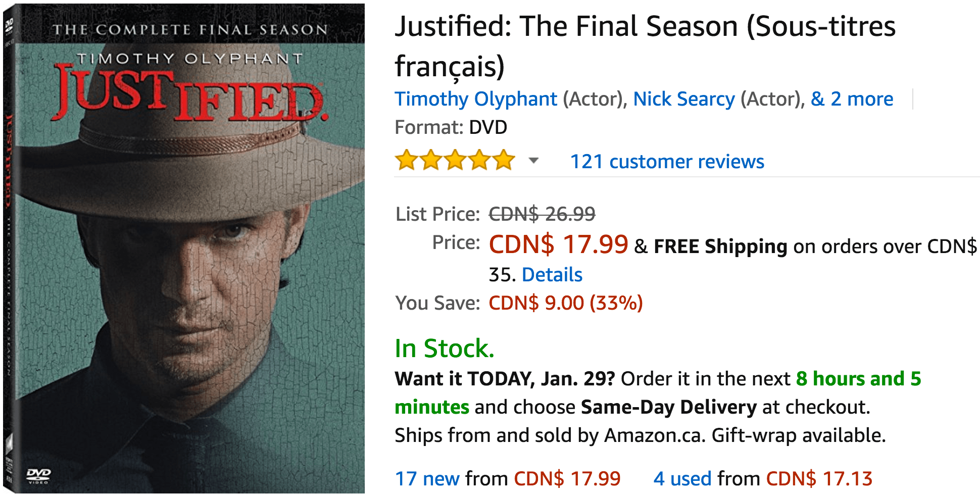Open the Timothy Olyphant actor link
The image size is (980, 495).
(476, 99)
